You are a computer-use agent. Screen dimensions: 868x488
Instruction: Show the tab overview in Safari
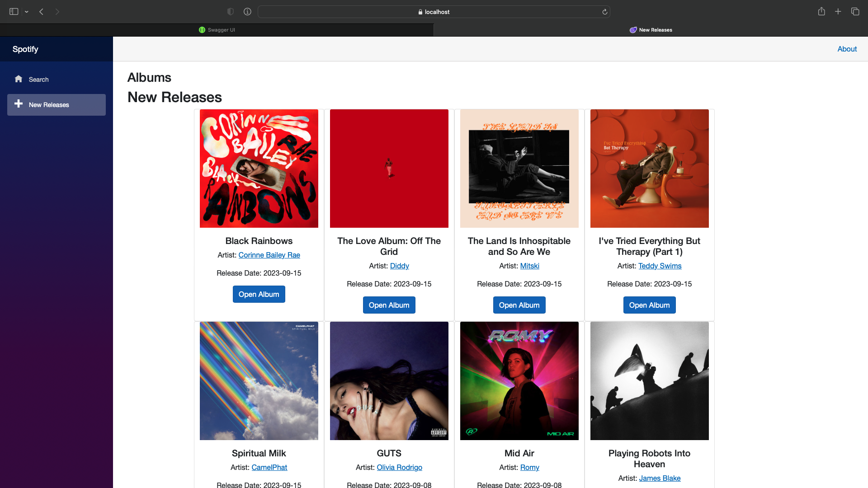[855, 11]
